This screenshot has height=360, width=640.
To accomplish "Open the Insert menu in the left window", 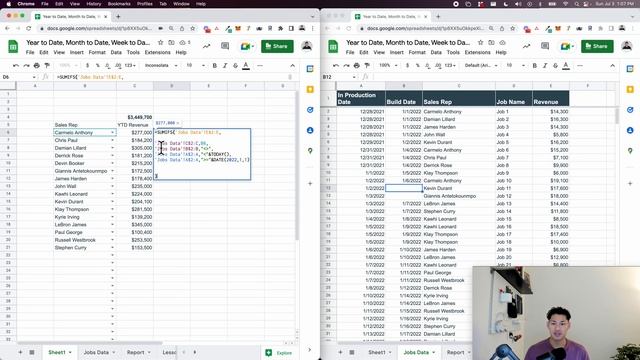I will click(x=77, y=52).
